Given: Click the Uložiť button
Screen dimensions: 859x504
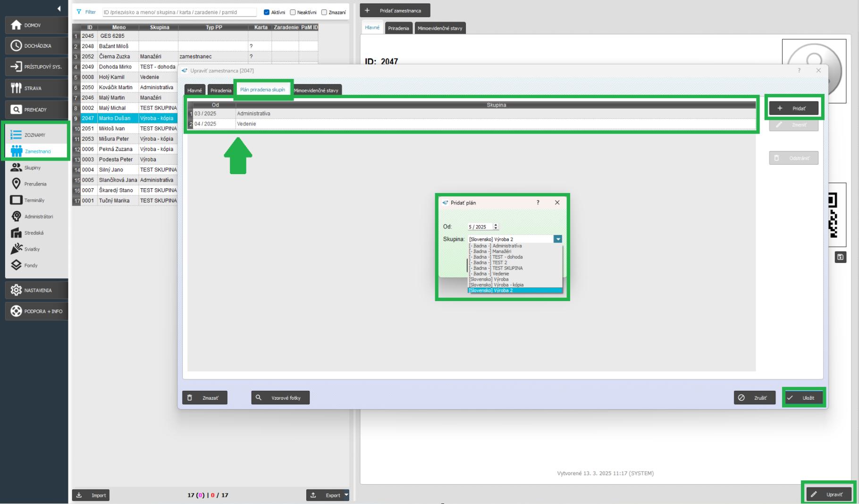Looking at the screenshot, I should point(804,398).
